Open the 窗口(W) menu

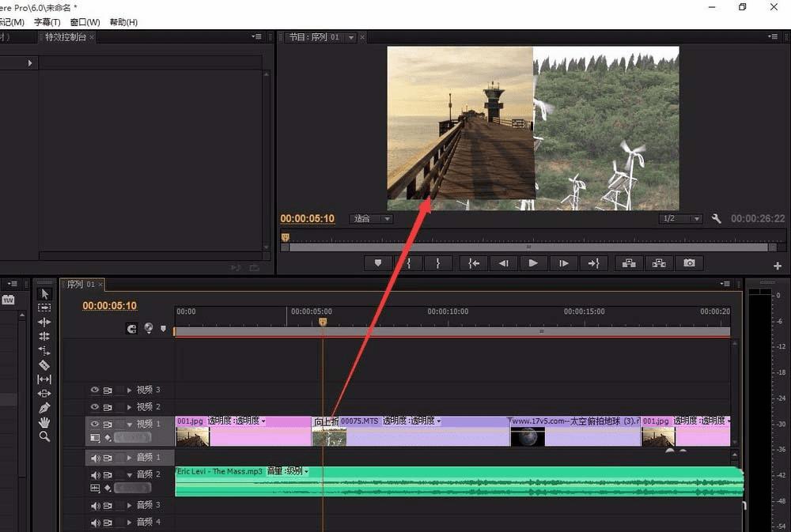[85, 22]
